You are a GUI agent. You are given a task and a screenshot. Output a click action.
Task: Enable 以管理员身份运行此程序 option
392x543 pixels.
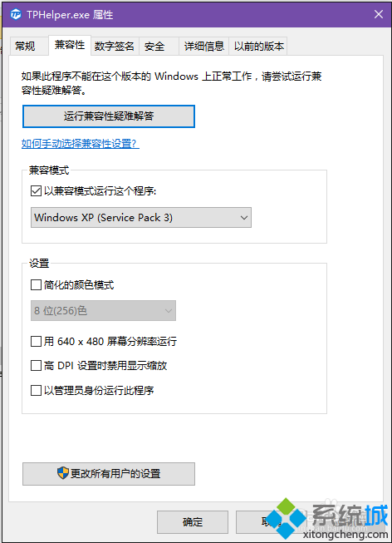(x=36, y=390)
